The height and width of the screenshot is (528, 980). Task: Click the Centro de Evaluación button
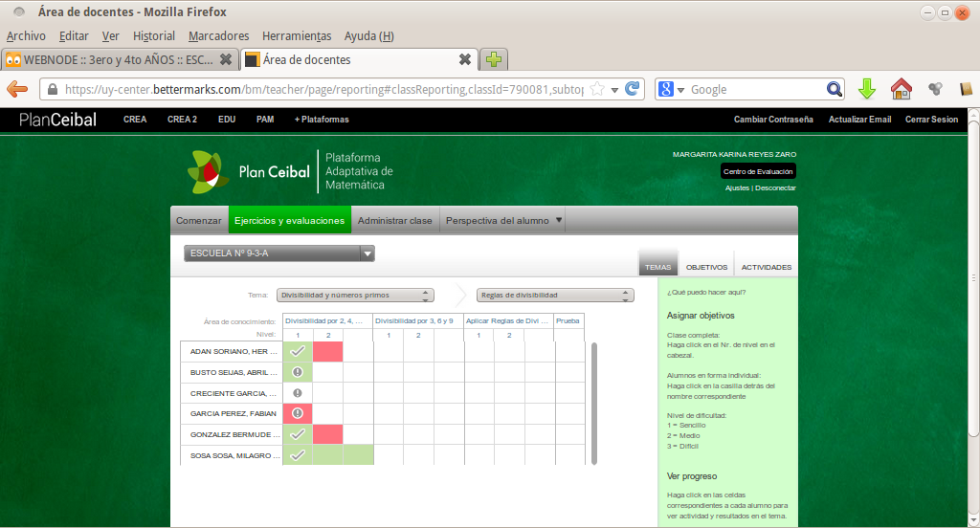pos(758,171)
